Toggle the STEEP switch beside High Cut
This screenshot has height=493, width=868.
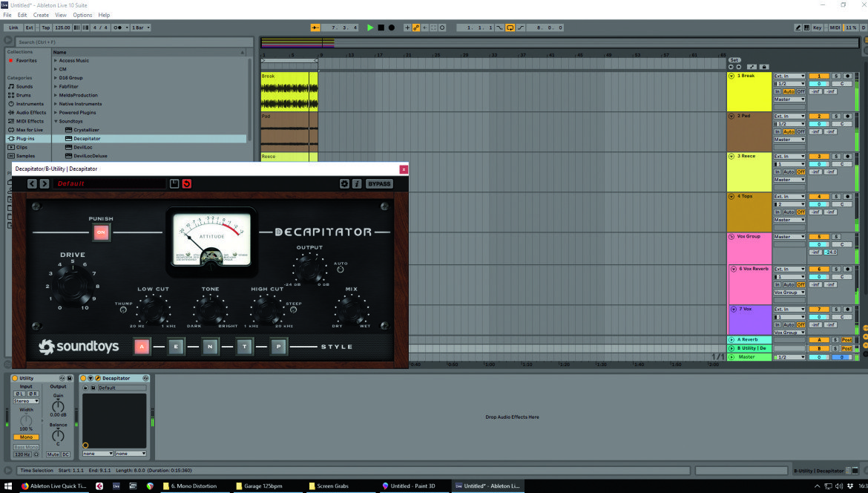tap(293, 310)
